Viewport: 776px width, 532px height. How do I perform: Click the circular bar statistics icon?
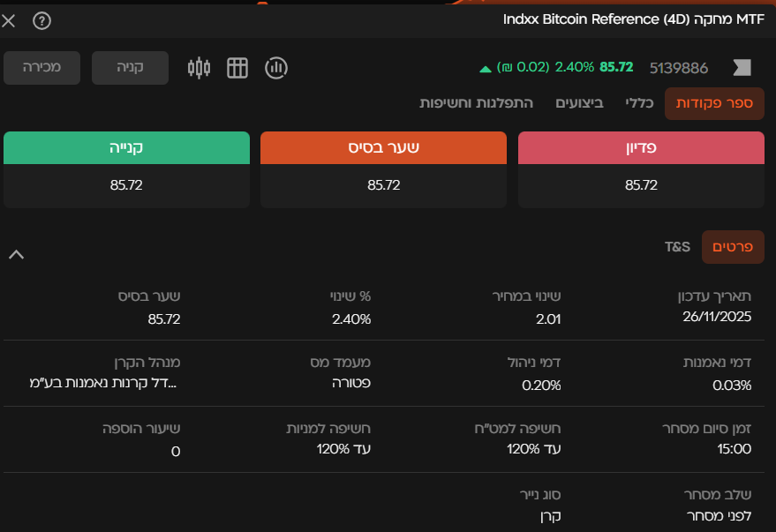pyautogui.click(x=276, y=68)
